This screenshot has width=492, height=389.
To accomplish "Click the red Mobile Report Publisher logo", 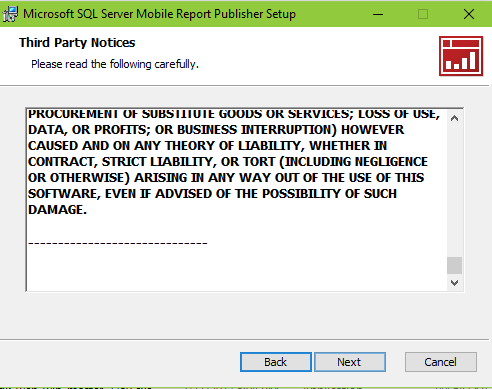I will coord(461,56).
